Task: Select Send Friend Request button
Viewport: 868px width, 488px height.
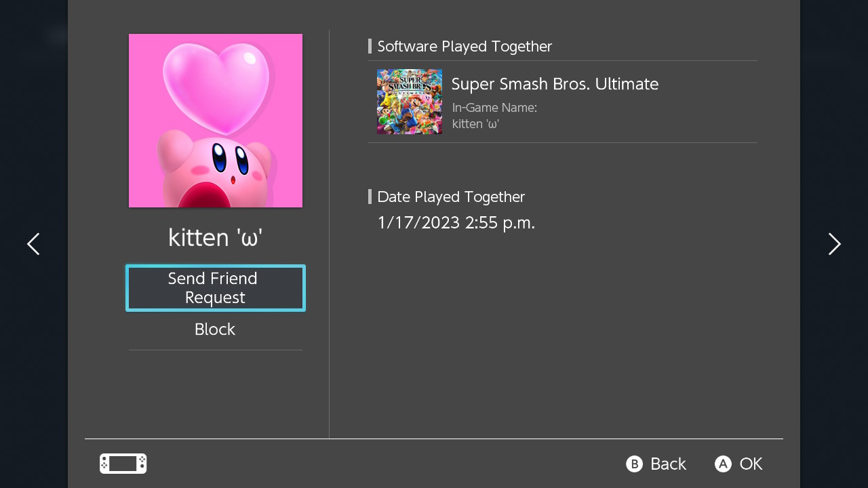Action: 216,288
